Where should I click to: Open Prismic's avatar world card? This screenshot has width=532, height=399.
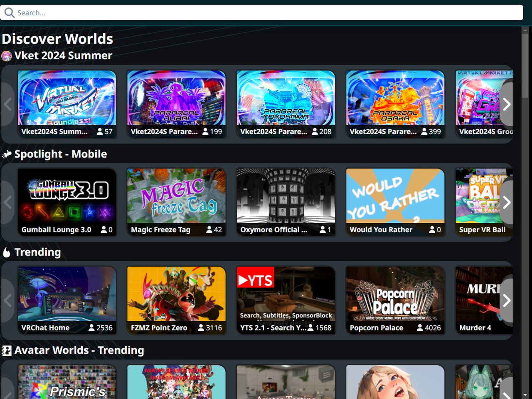coord(67,382)
